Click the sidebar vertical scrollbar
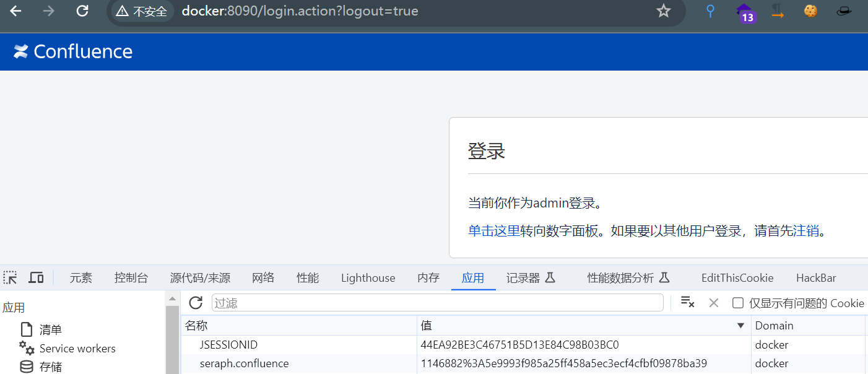 point(172,339)
